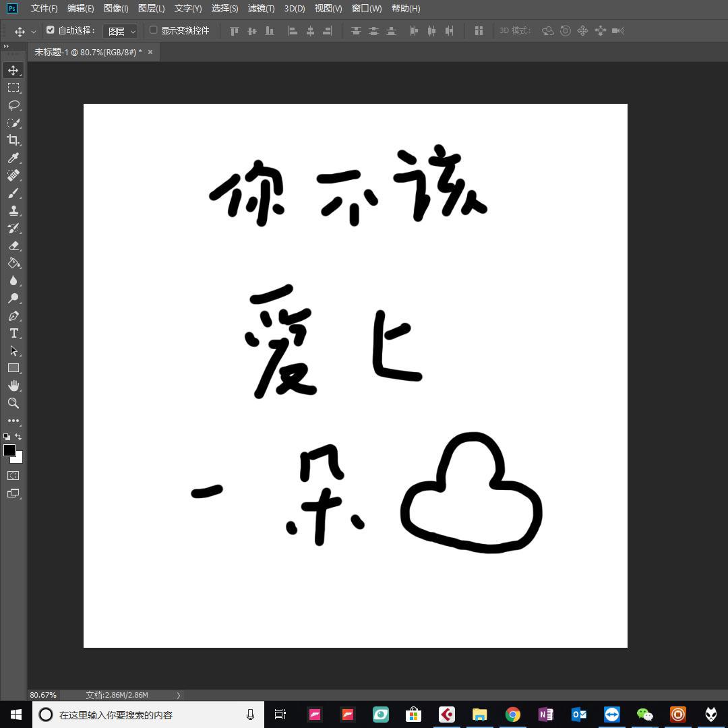Click the foreground color swatch
Screen dimensions: 728x728
[x=9, y=452]
